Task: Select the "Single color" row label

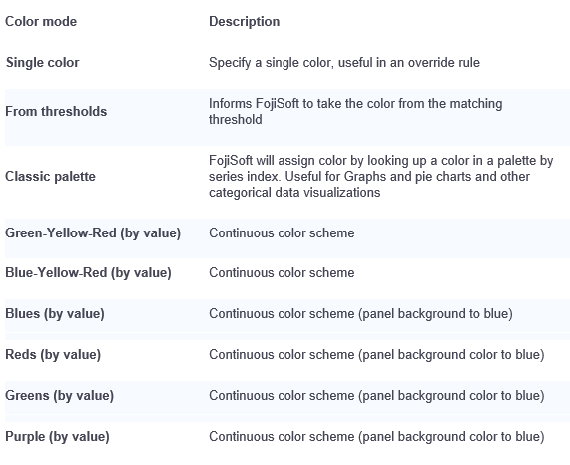Action: tap(43, 63)
